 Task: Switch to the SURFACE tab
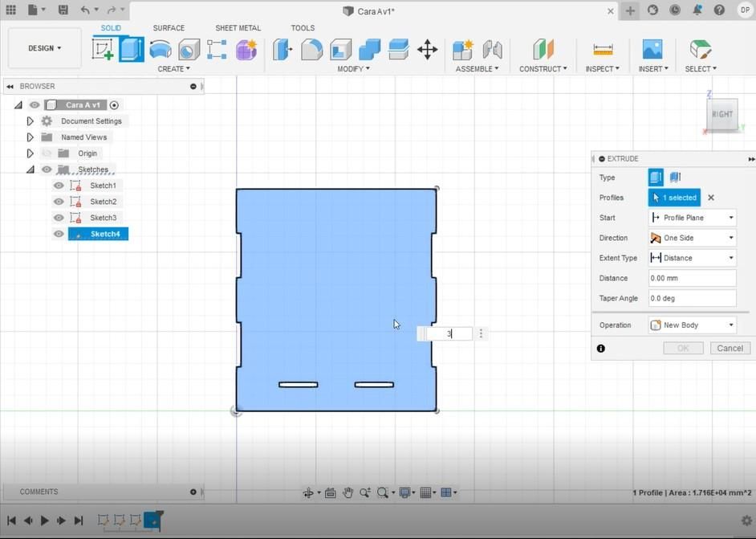coord(169,28)
